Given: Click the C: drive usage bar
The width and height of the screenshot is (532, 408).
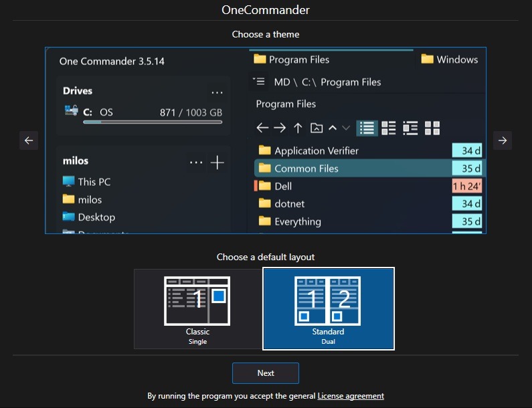Looking at the screenshot, I should [153, 122].
